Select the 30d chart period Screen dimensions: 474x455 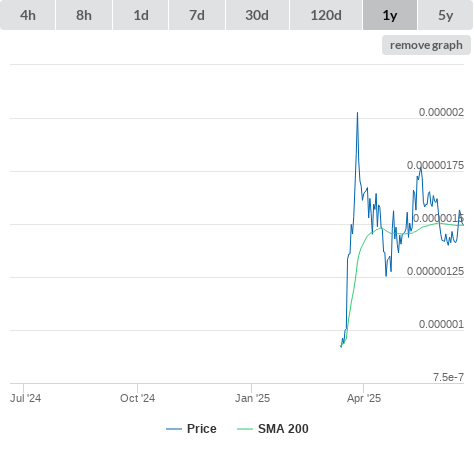257,15
